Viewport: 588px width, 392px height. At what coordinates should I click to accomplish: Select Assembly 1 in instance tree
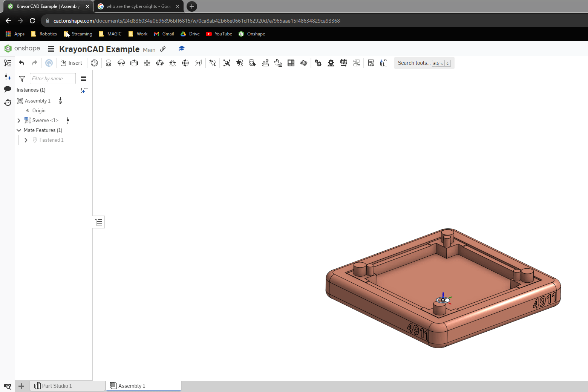38,101
